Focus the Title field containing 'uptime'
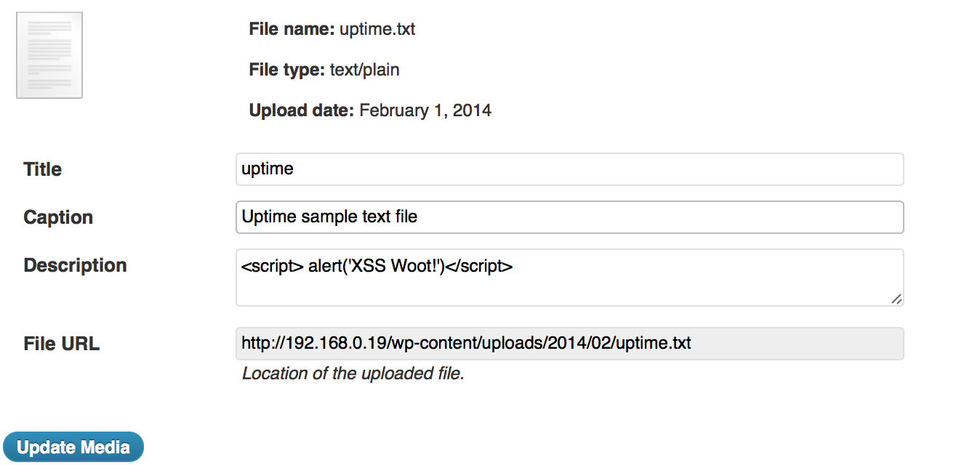The width and height of the screenshot is (980, 465). pos(570,169)
